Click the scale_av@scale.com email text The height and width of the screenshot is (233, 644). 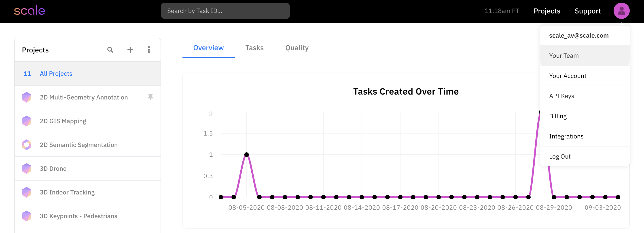click(579, 36)
